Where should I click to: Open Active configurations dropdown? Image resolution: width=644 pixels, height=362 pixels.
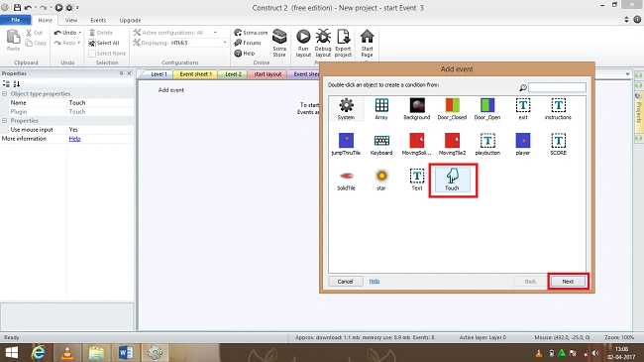[x=215, y=33]
